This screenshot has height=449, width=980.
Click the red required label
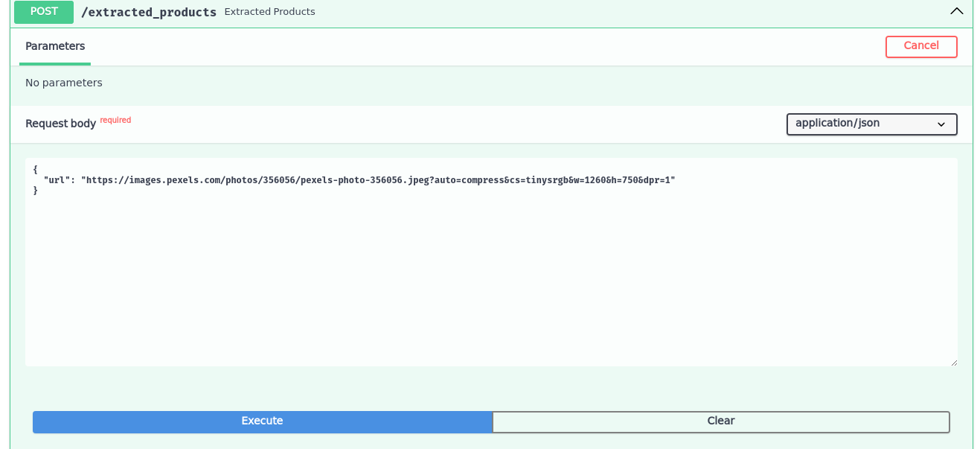point(115,120)
